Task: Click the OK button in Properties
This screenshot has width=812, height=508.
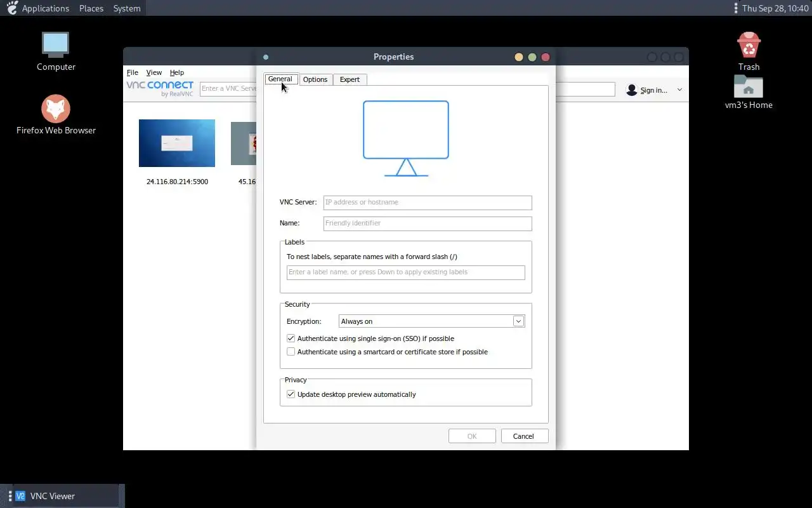Action: [472, 436]
